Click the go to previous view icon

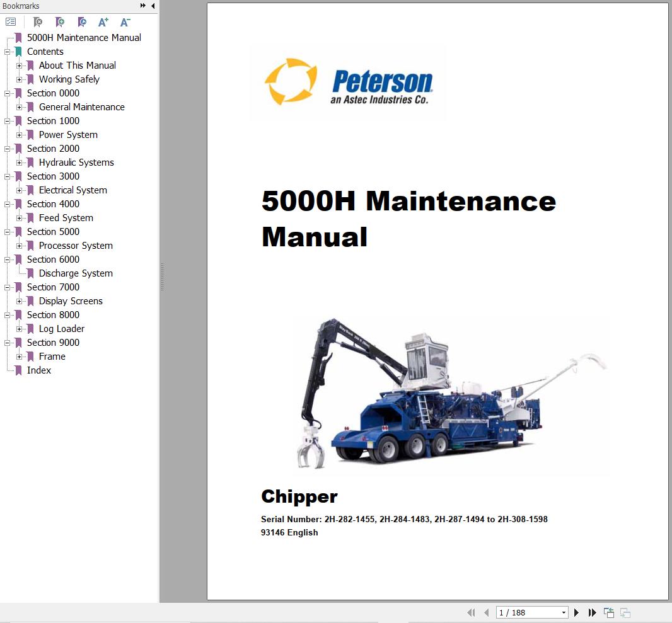point(608,613)
